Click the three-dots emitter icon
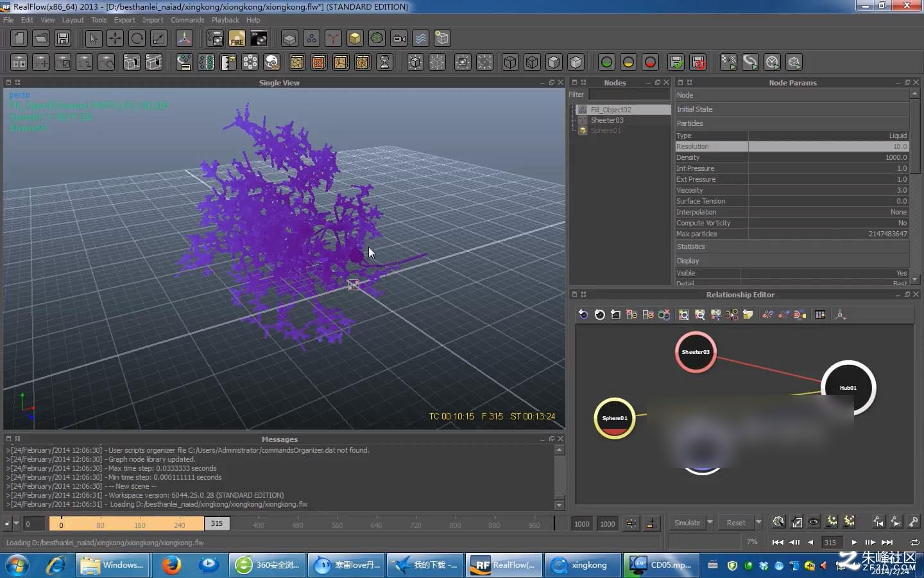 pos(311,39)
